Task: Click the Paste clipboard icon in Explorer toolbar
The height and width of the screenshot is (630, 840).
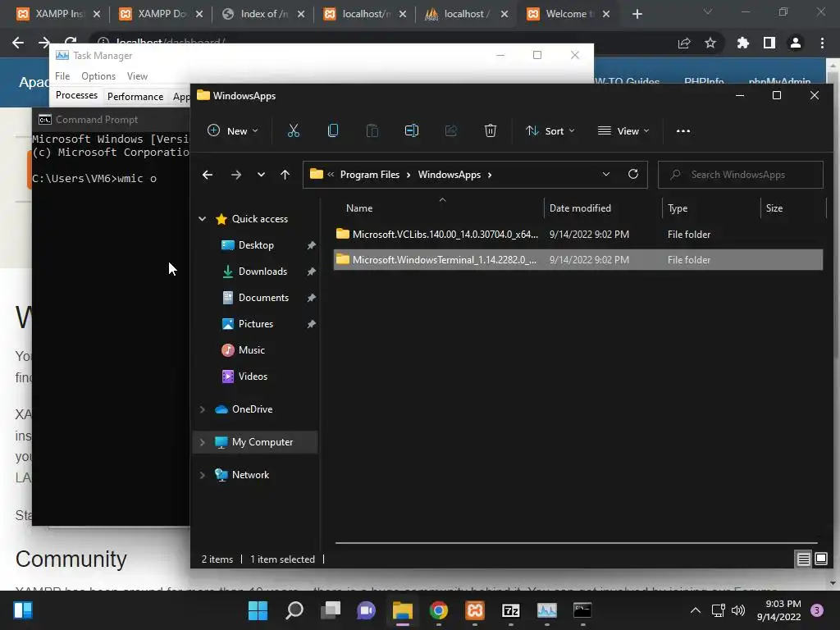Action: 372,130
